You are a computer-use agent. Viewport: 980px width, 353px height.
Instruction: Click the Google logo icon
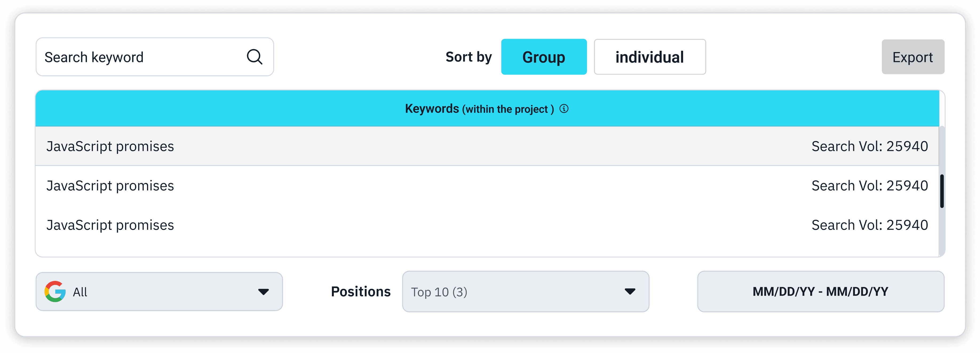pos(55,292)
